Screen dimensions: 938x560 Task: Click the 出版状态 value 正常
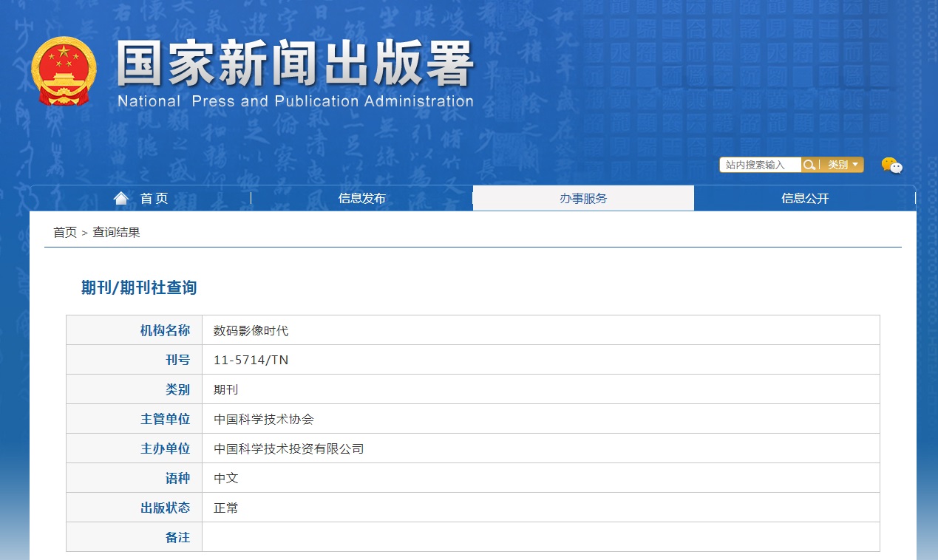pos(225,507)
